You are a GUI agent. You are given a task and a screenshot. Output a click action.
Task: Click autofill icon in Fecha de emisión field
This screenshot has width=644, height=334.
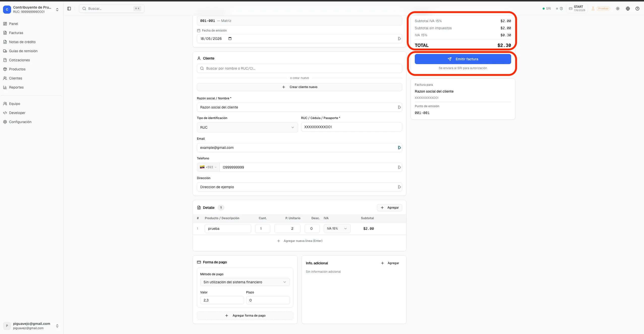(399, 39)
